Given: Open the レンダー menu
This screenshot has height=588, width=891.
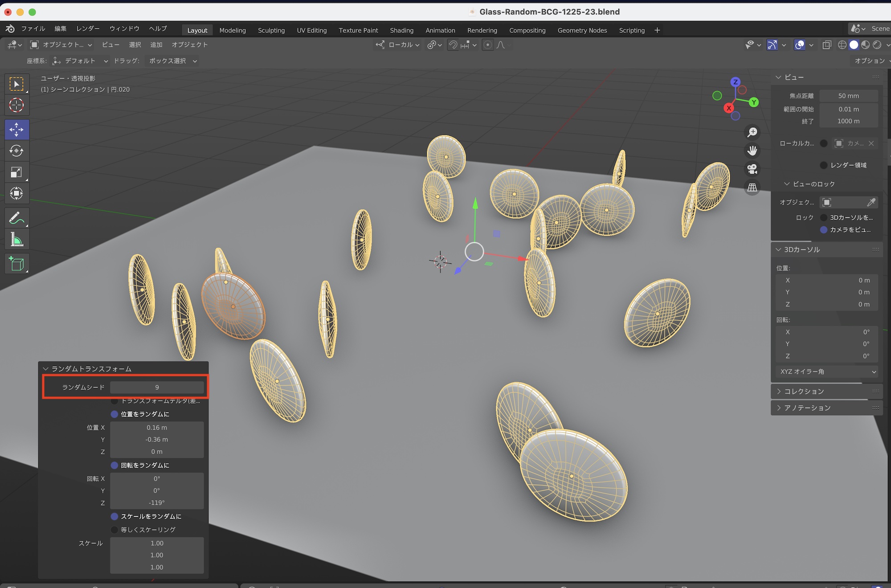Looking at the screenshot, I should pyautogui.click(x=88, y=29).
